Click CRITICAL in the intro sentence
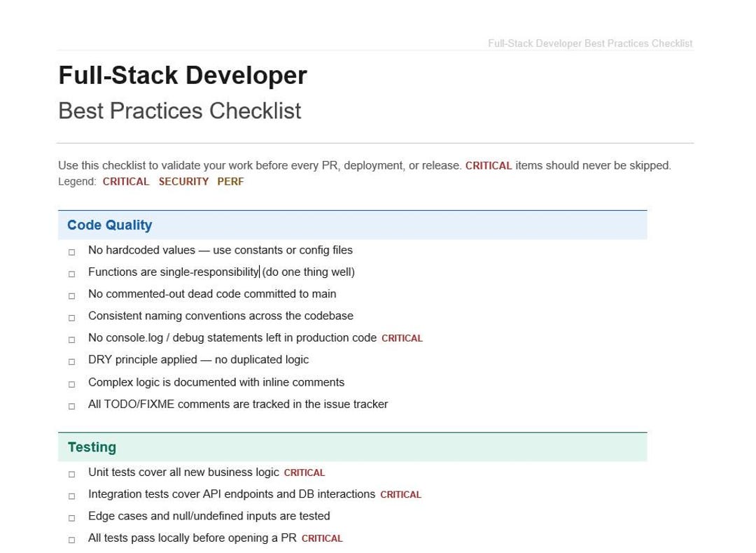The image size is (756, 553). coord(489,166)
